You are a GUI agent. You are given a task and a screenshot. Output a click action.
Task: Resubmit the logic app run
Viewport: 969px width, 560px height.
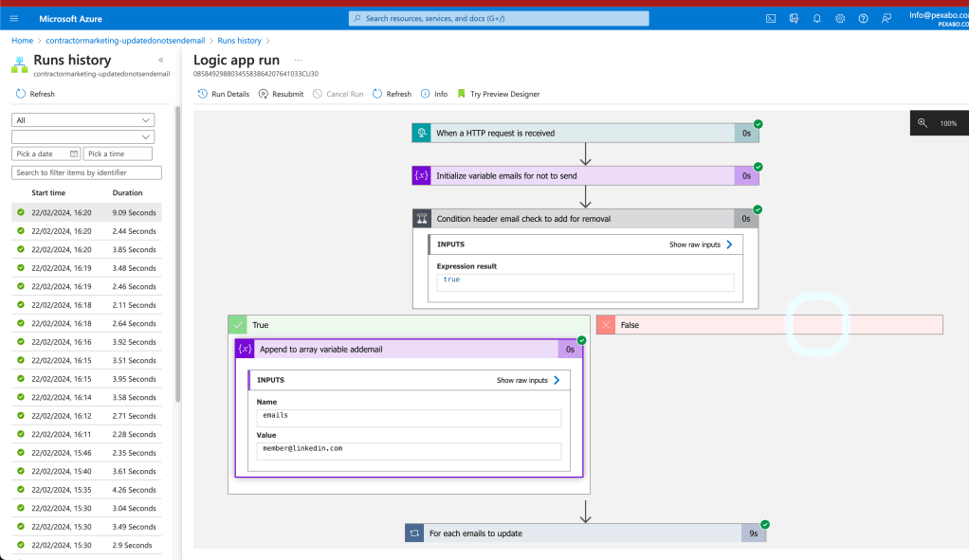click(x=281, y=94)
